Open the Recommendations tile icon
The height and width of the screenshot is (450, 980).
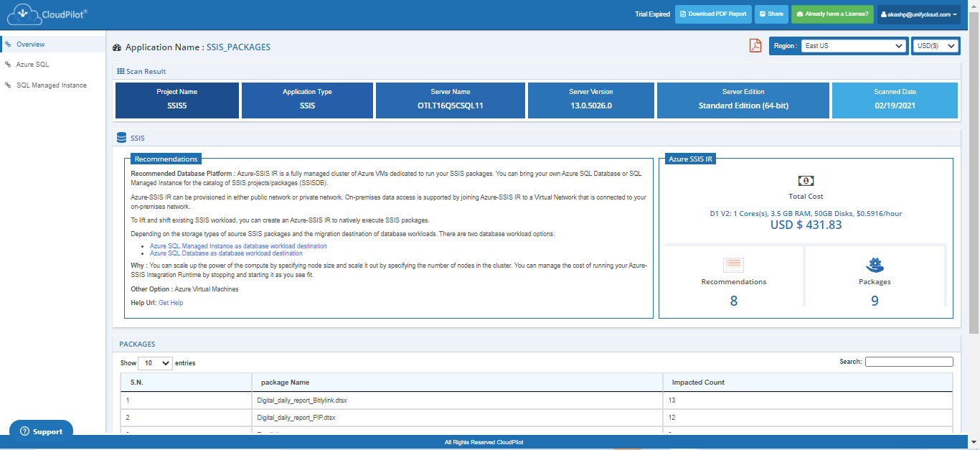click(733, 265)
